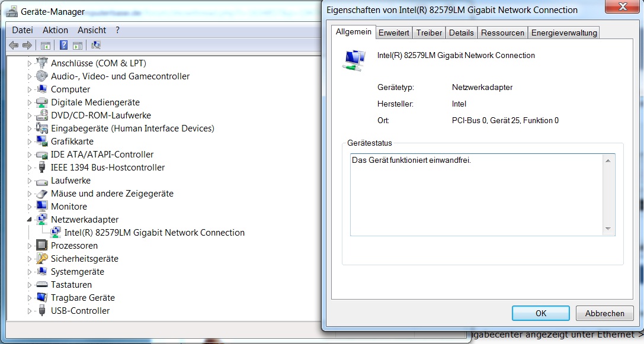The width and height of the screenshot is (644, 344).
Task: Click the Tastaturen keyboard icon
Action: [x=41, y=284]
